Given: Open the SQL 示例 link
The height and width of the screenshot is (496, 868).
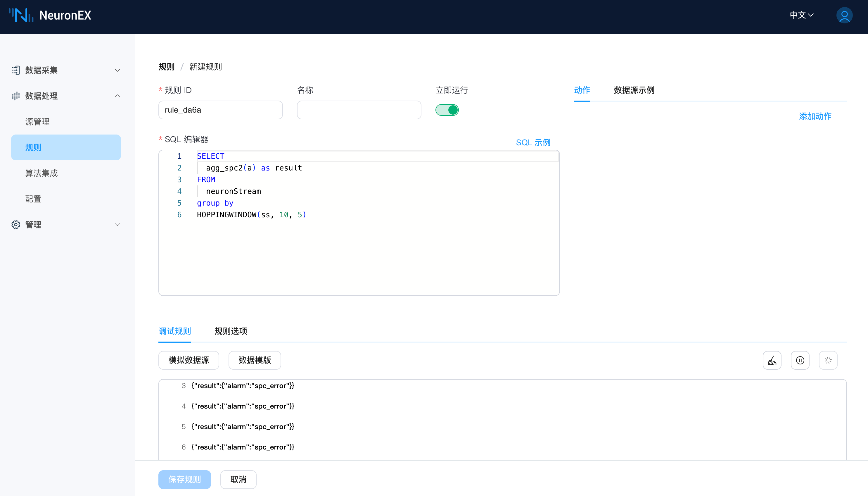Looking at the screenshot, I should pos(533,143).
